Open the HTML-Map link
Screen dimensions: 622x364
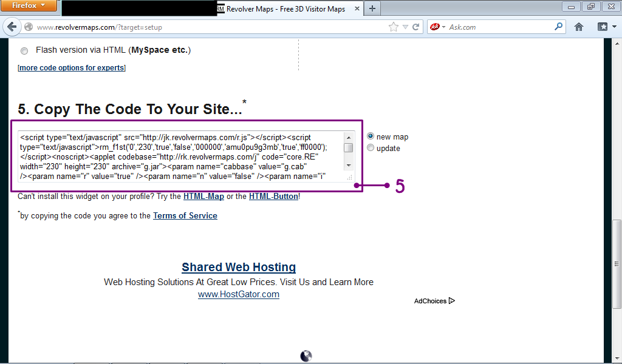(203, 196)
